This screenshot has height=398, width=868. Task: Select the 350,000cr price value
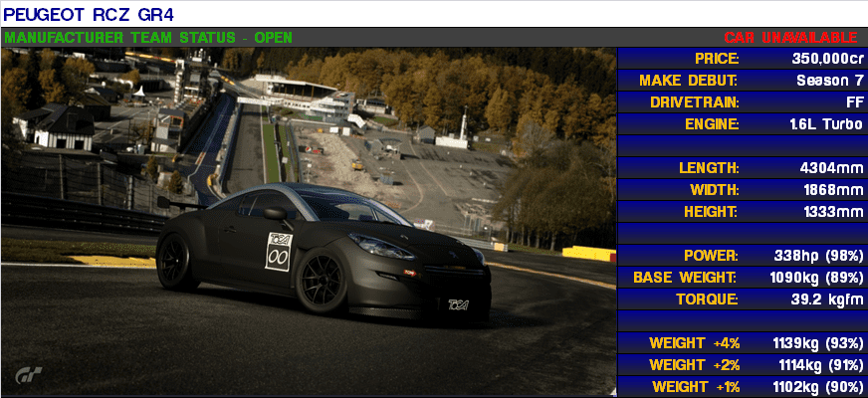point(827,59)
